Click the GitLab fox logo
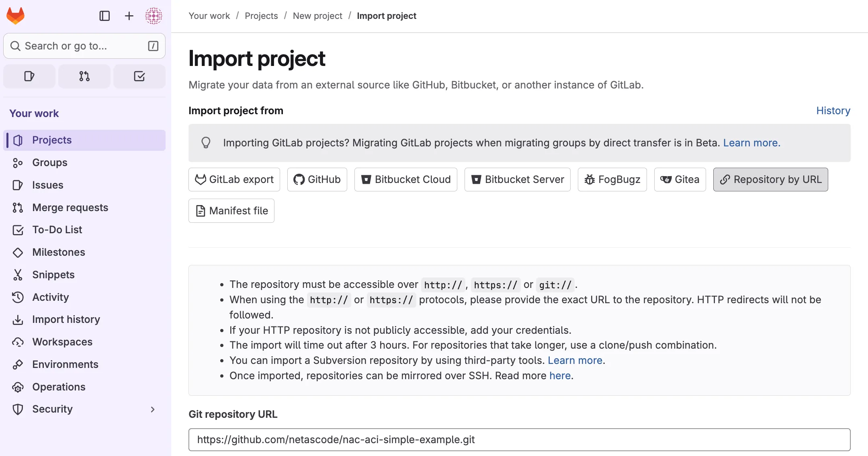 point(16,16)
